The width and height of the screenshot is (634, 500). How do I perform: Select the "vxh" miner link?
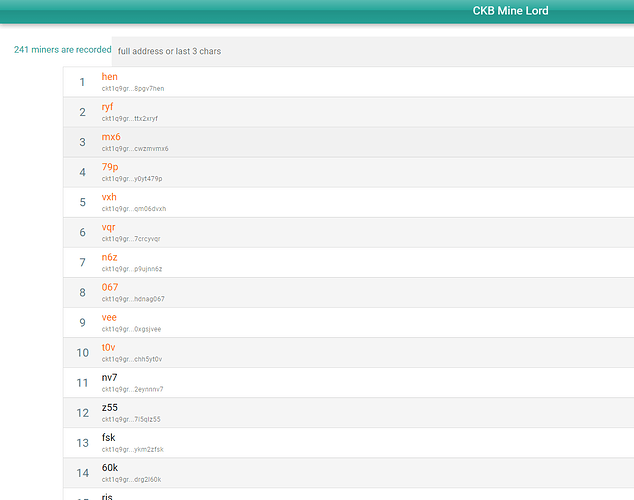pyautogui.click(x=109, y=197)
